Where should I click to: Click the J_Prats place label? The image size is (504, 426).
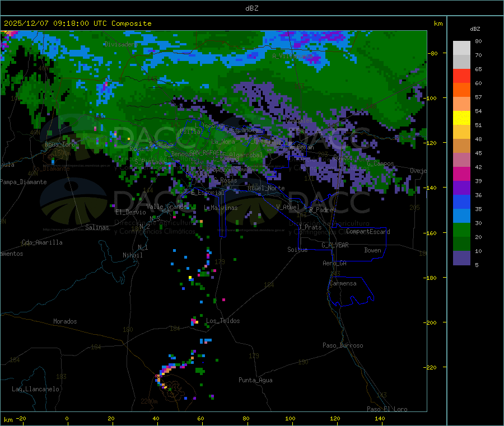tap(310, 227)
